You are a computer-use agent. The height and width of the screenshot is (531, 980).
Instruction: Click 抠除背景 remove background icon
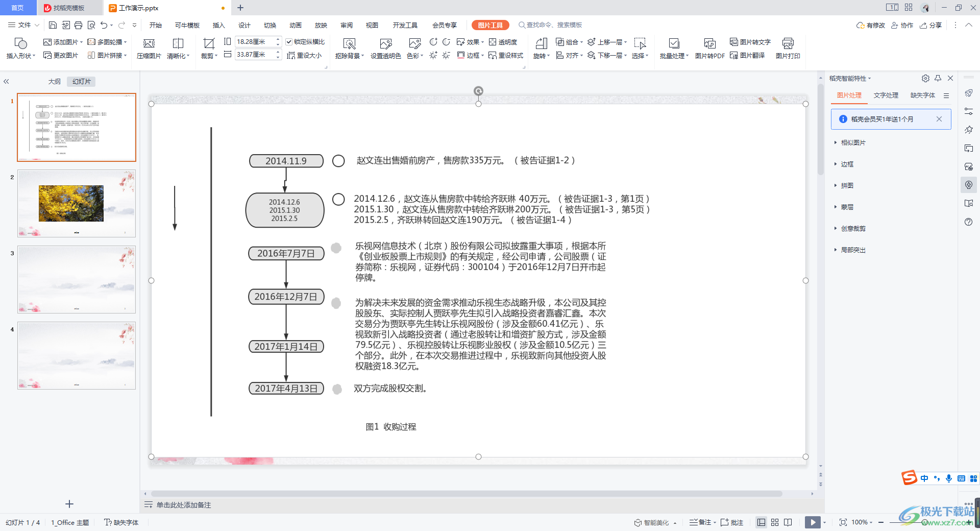(350, 49)
